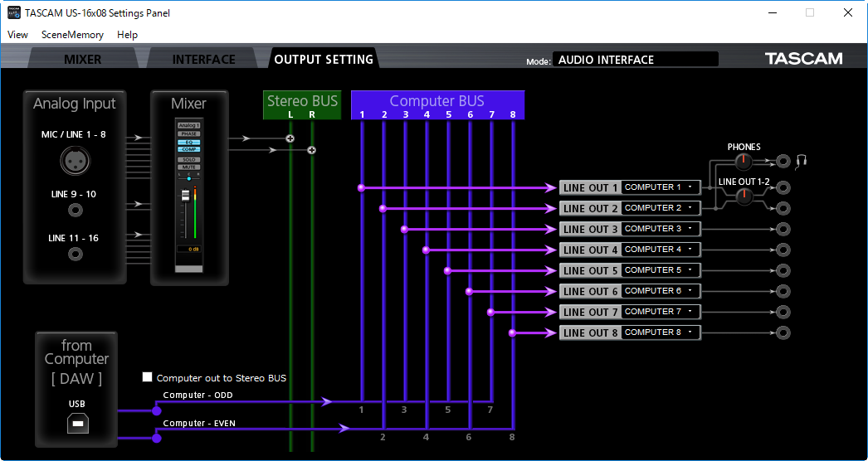
Task: Click the LINE OUT 4 output jack icon
Action: point(783,250)
